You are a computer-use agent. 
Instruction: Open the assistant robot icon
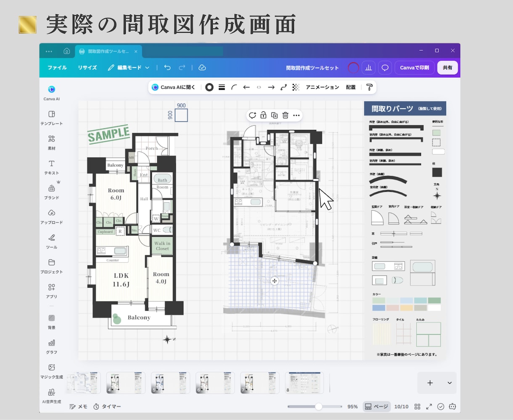[x=452, y=407]
